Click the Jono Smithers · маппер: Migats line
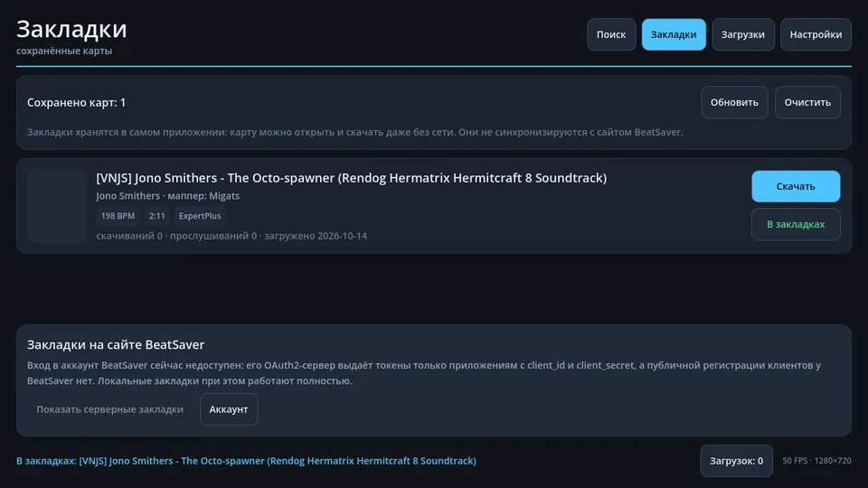The image size is (868, 488). pos(168,196)
